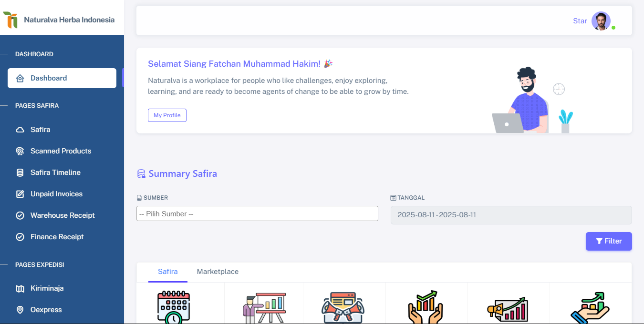Open Unpaid Invoices page
This screenshot has height=324, width=644.
(x=62, y=194)
